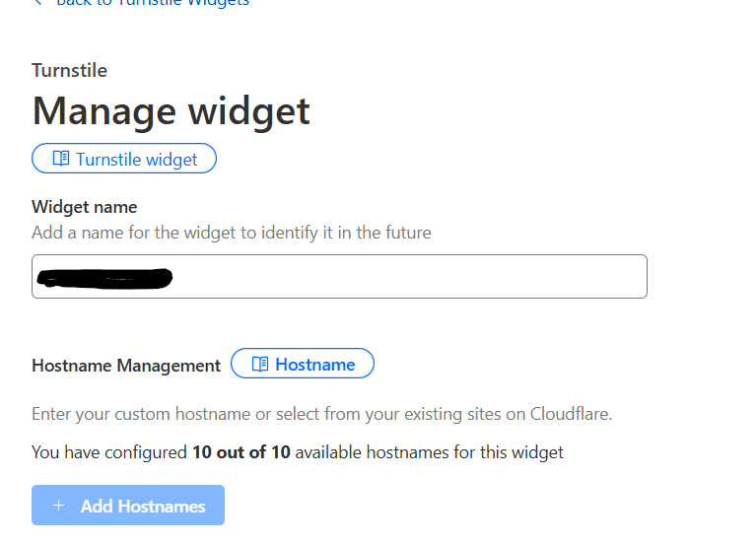Image resolution: width=756 pixels, height=545 pixels.
Task: Click the Widget name field label
Action: point(85,207)
